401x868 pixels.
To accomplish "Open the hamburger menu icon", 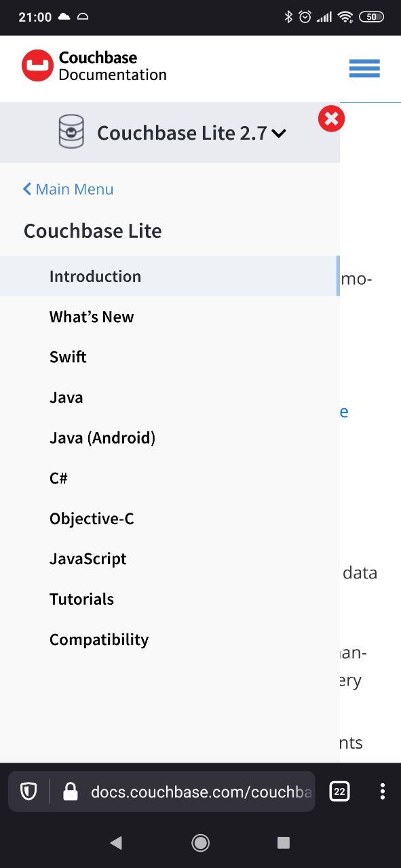I will pos(364,68).
